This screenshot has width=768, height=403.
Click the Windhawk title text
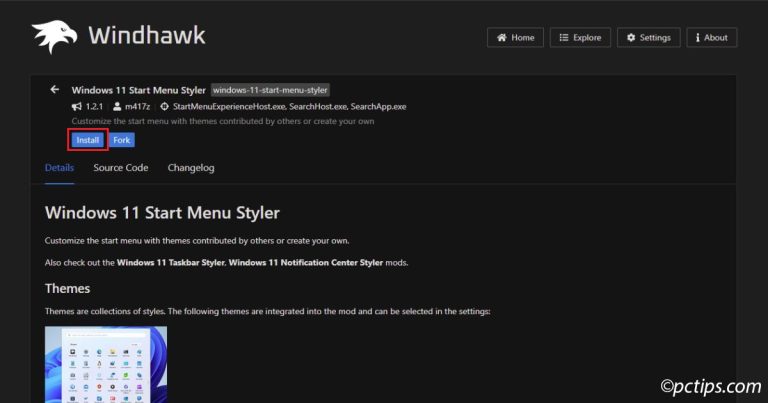147,36
